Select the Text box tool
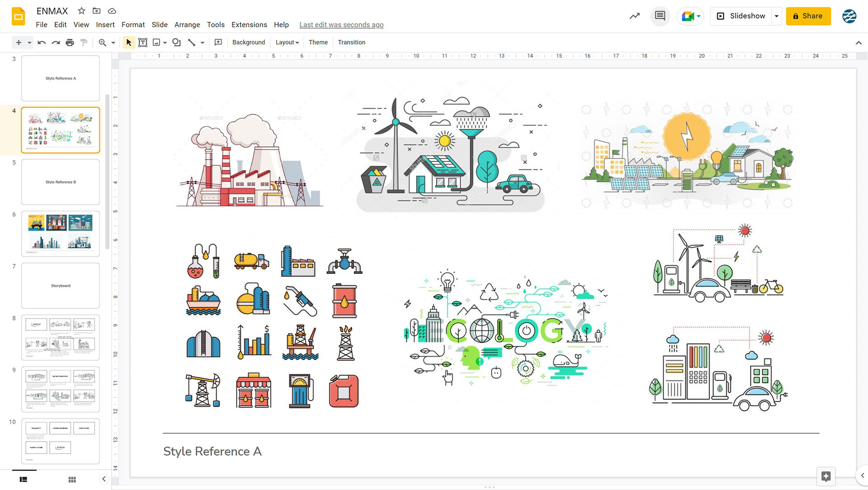 coord(142,42)
